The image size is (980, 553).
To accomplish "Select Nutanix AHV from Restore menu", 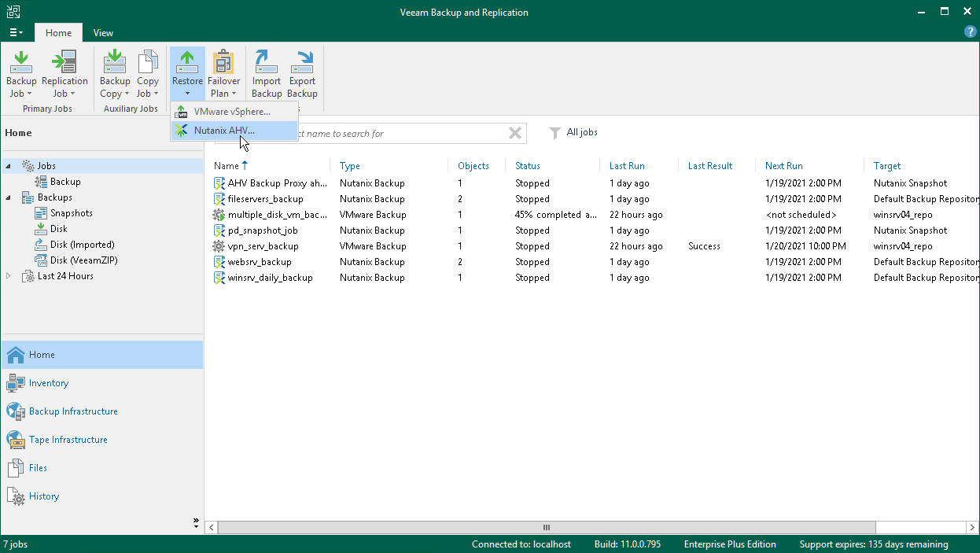I will click(224, 131).
